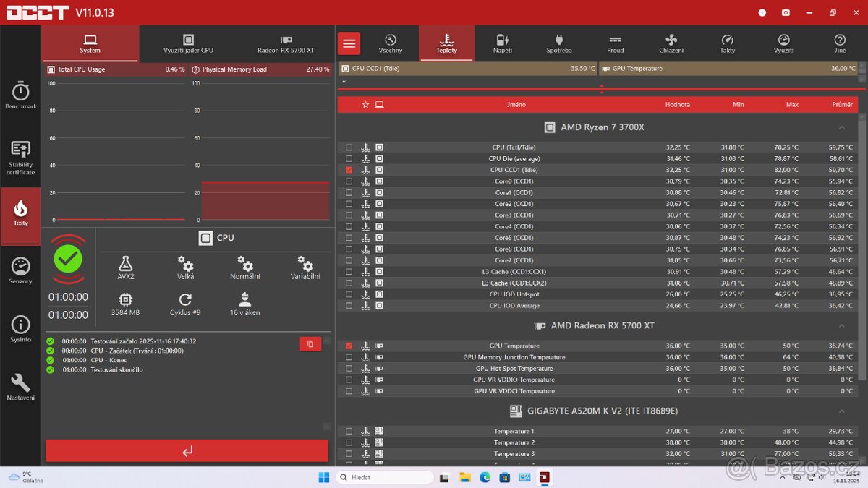Click the copy log button

pyautogui.click(x=310, y=344)
